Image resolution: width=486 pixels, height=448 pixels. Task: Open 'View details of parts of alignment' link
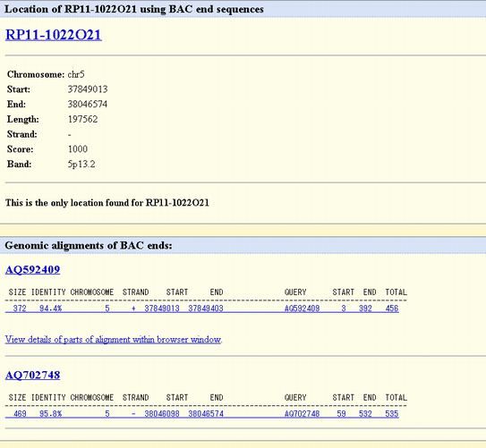coord(113,339)
